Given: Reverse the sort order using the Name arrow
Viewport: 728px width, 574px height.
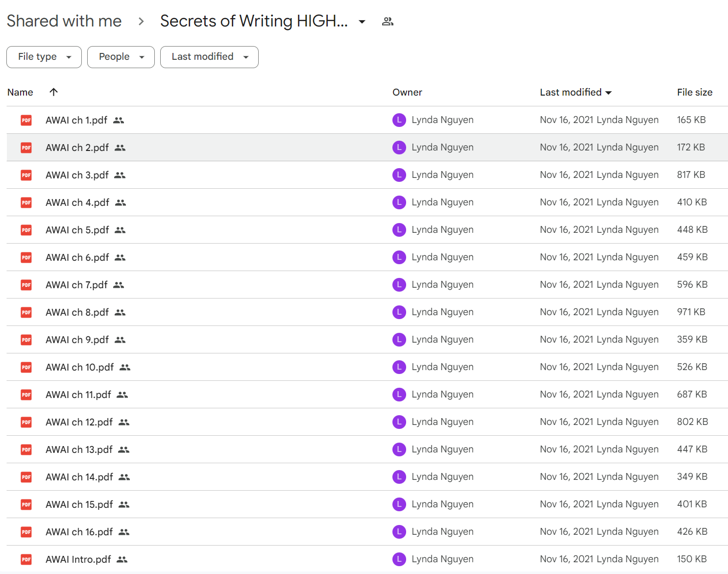Looking at the screenshot, I should 54,92.
